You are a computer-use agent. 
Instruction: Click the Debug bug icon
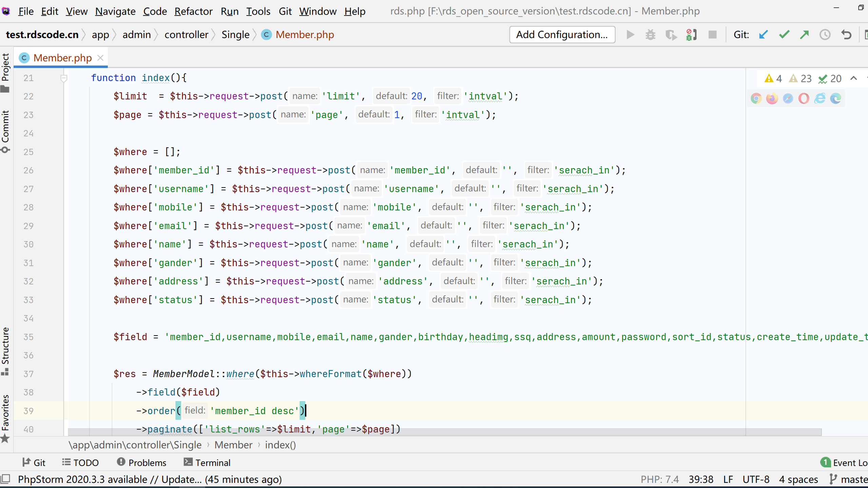tap(650, 35)
